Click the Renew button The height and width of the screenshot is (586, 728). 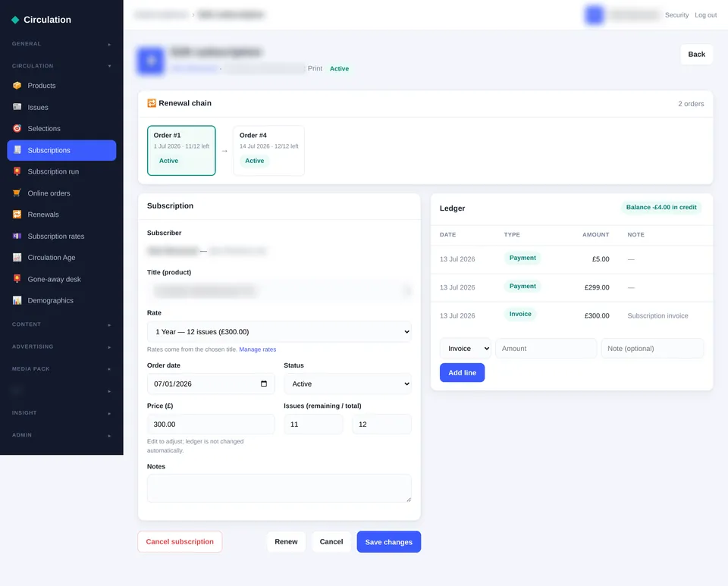pyautogui.click(x=286, y=541)
